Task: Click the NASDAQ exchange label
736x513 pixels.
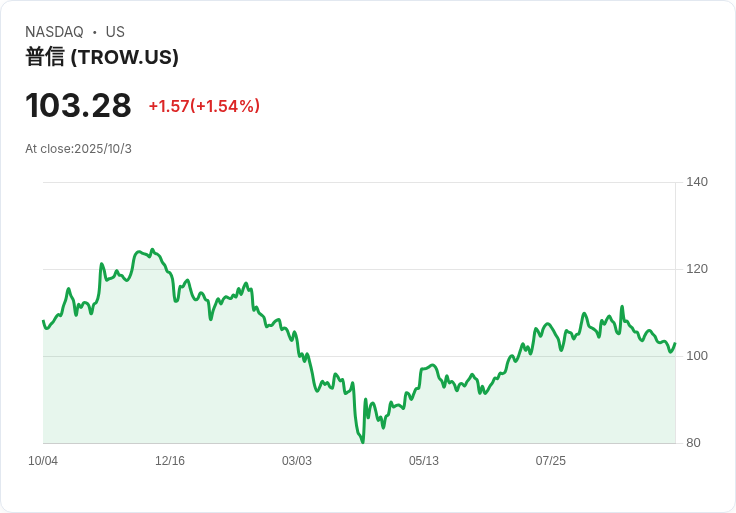Action: pos(54,32)
